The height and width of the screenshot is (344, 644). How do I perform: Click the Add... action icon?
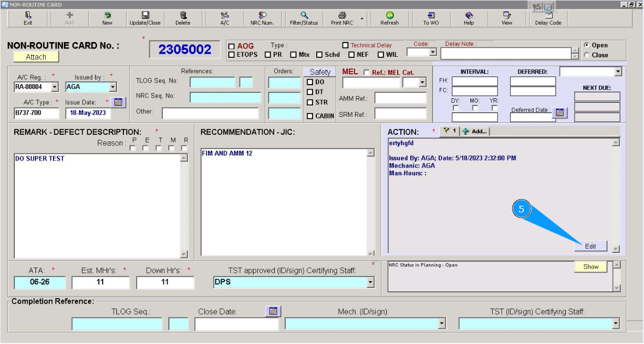coord(465,132)
